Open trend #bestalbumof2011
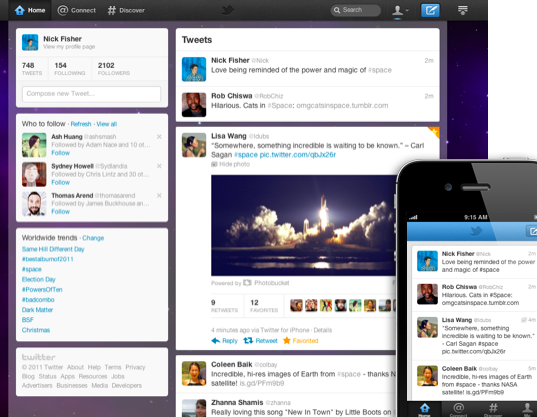537x417 pixels. [x=48, y=259]
